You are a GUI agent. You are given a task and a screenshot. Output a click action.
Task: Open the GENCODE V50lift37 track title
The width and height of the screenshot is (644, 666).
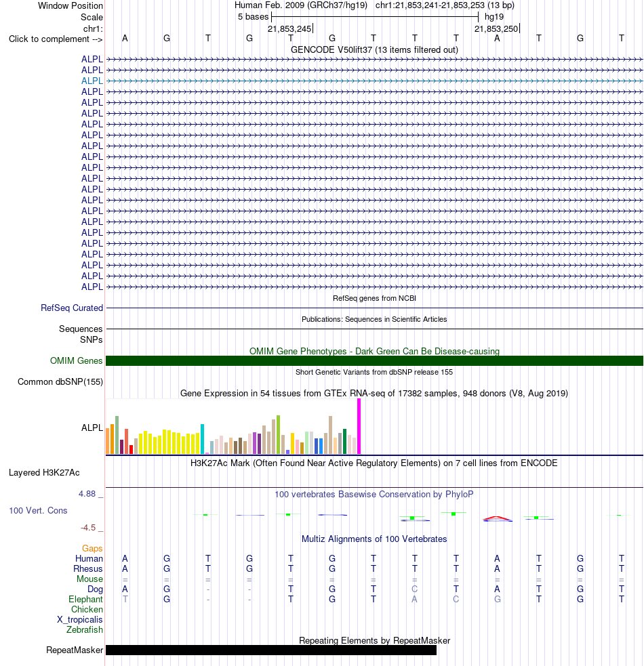point(374,49)
